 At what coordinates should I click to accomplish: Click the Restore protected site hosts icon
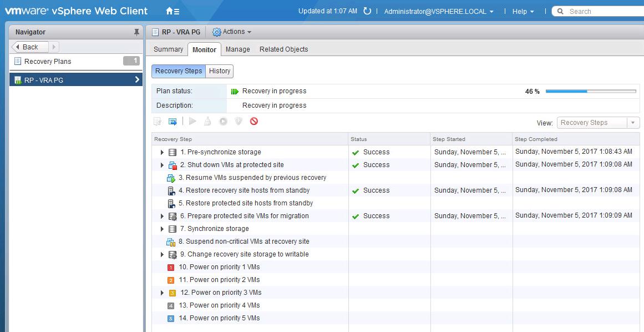tap(171, 203)
